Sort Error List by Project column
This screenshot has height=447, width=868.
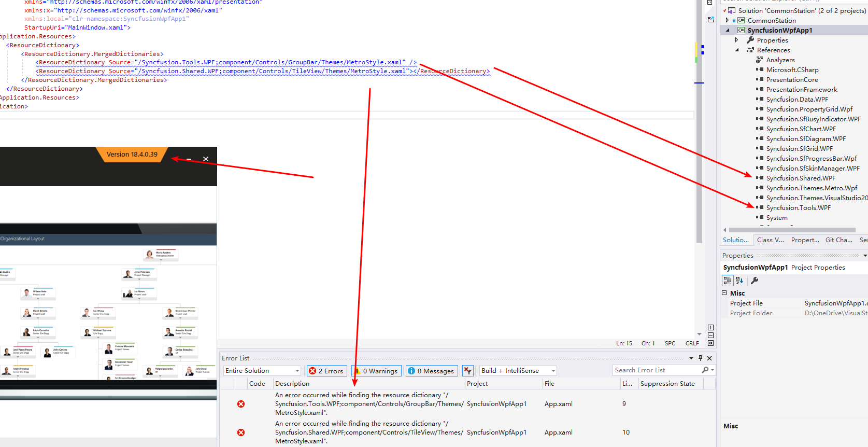click(x=503, y=384)
